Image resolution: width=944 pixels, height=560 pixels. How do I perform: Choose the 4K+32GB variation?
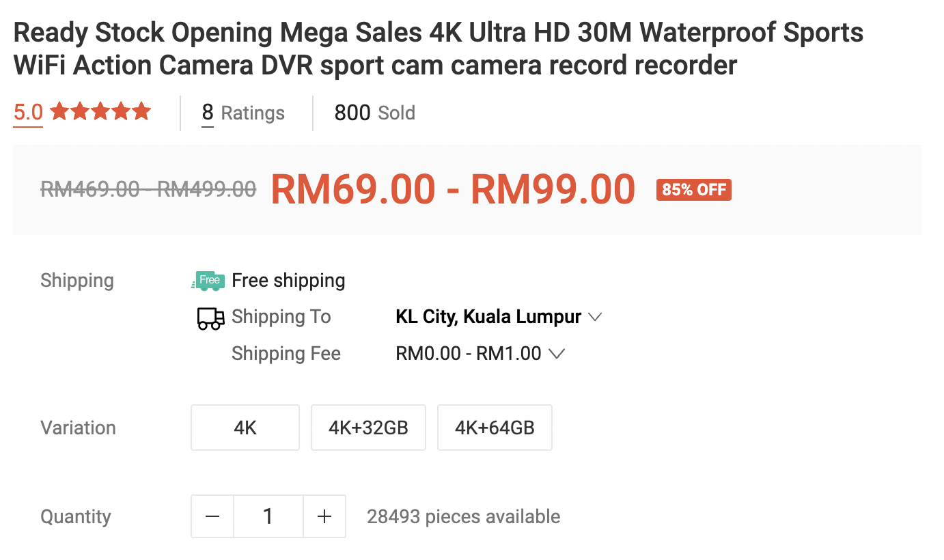click(368, 428)
